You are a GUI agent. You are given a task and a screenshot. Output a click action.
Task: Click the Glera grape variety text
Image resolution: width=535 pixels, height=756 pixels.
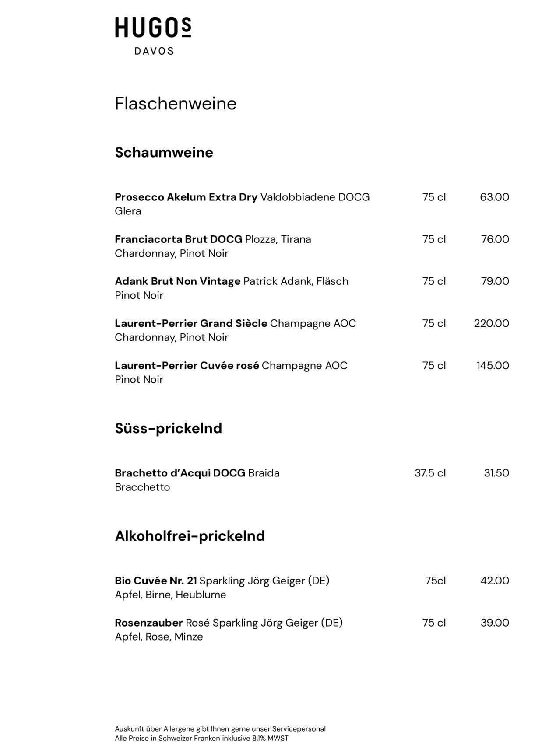(x=128, y=211)
